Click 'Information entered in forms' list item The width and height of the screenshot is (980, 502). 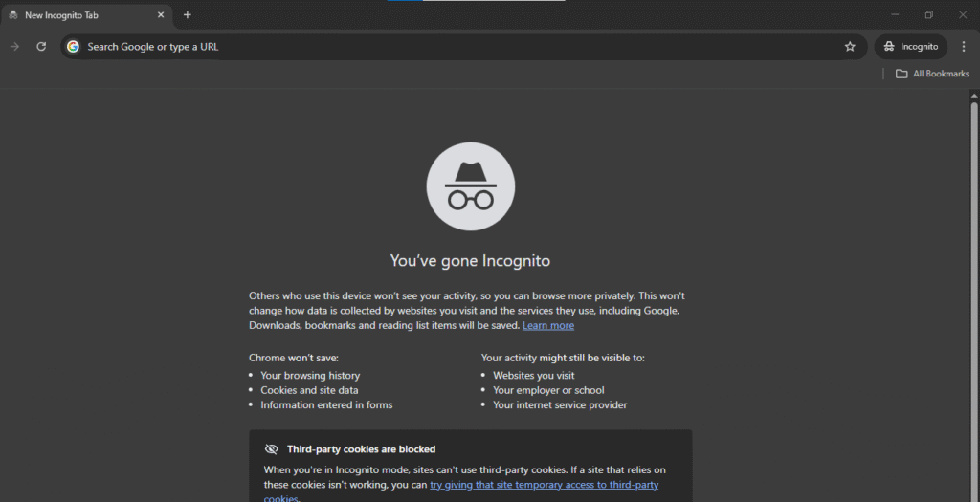[326, 405]
